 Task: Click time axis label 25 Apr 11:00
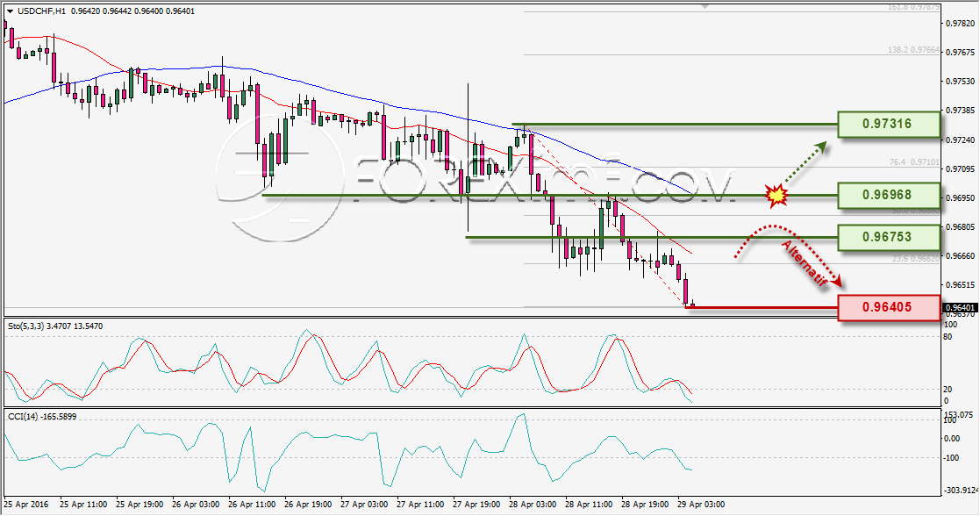(83, 504)
